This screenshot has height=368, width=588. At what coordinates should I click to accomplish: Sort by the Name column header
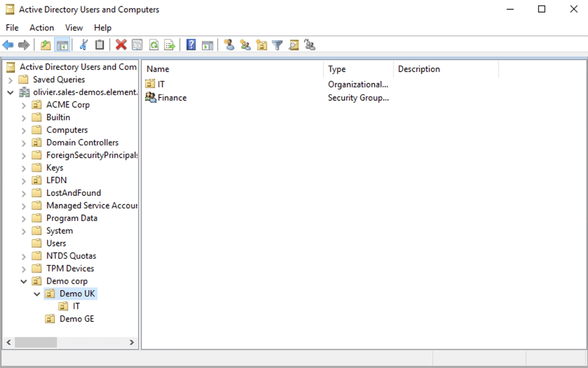coord(232,69)
